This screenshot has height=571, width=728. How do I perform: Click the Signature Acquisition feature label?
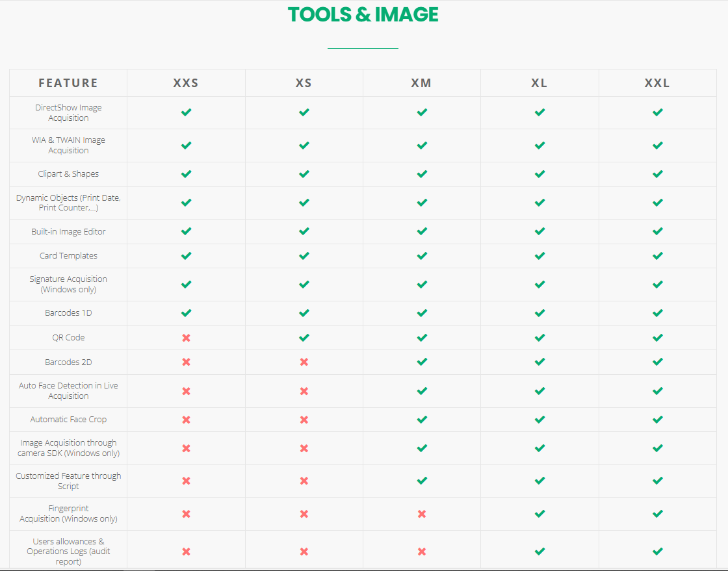(x=68, y=284)
